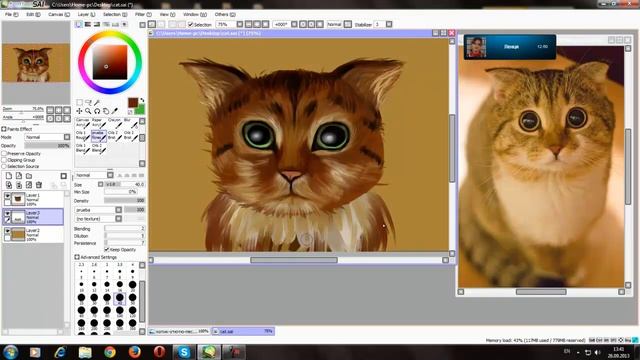This screenshot has height=360, width=640.
Task: Delete the selected layer with trash icon
Action: pos(39,185)
